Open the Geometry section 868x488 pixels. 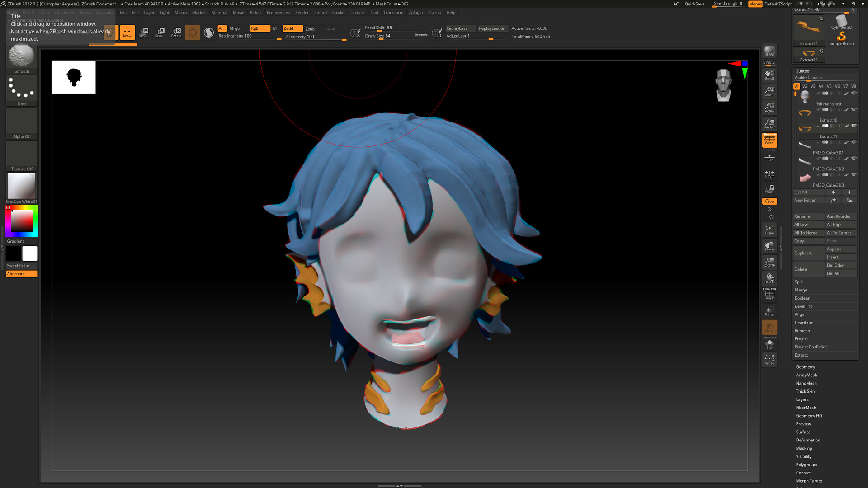805,366
